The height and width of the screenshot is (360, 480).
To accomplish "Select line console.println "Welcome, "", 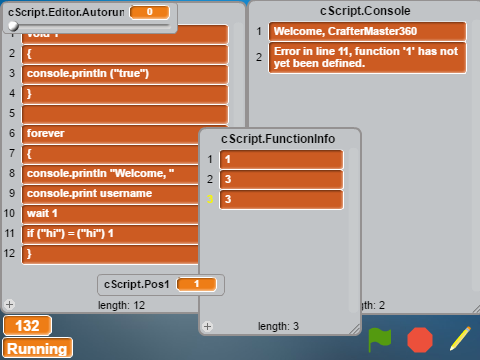I will [x=110, y=174].
